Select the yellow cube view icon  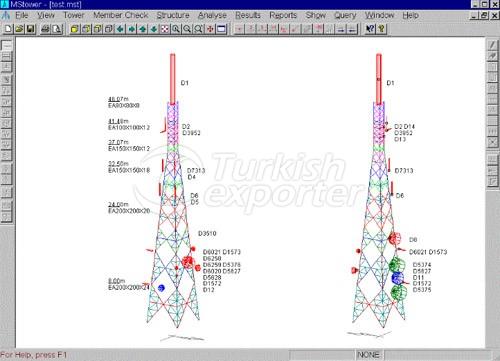[x=75, y=29]
